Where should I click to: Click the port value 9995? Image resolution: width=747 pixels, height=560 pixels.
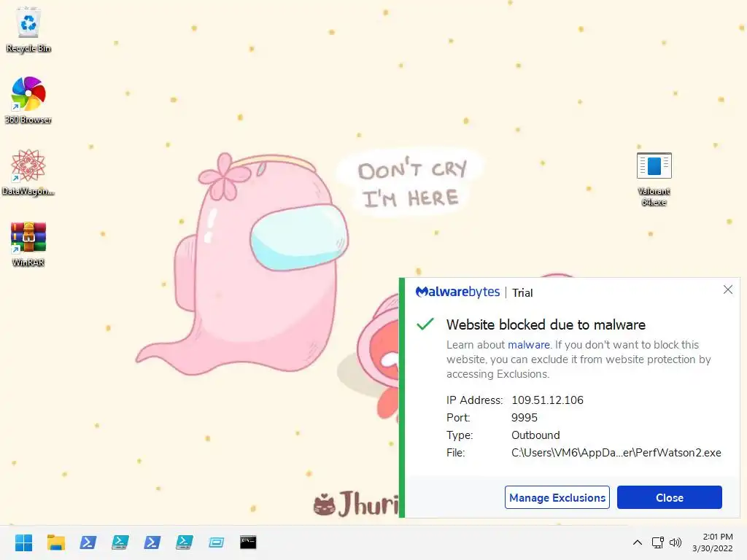pos(525,418)
